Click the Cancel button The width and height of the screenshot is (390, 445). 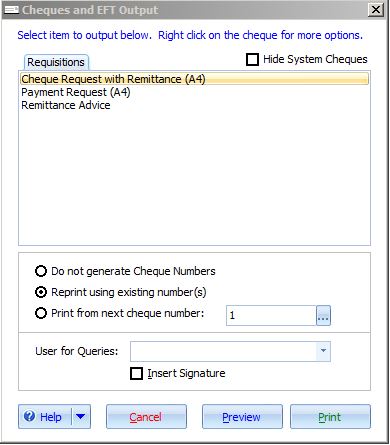[x=146, y=417]
